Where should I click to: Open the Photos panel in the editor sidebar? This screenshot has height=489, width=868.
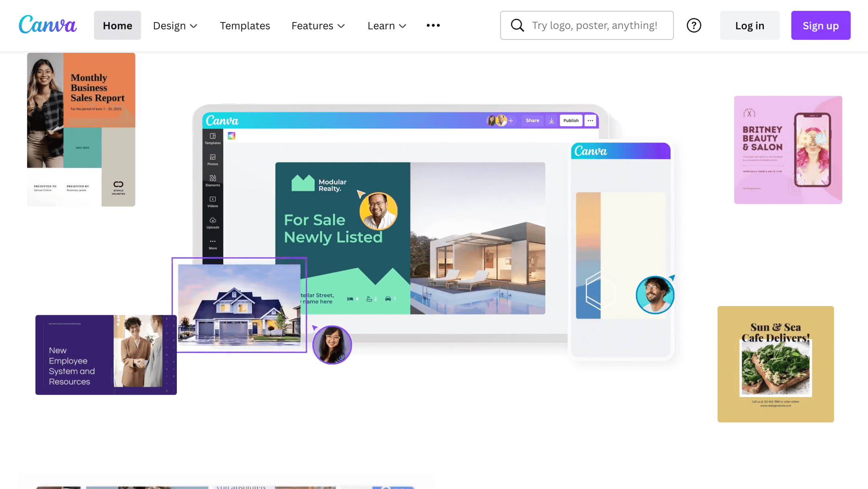point(213,160)
